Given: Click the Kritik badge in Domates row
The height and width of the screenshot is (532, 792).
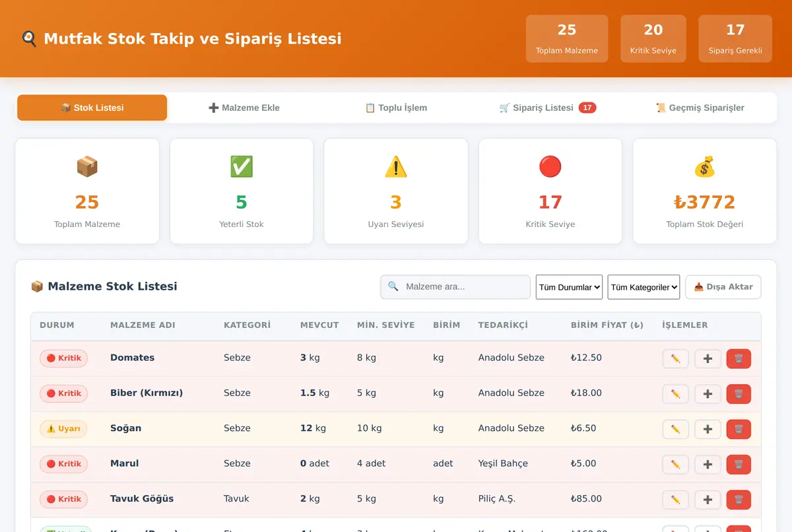Looking at the screenshot, I should (63, 358).
